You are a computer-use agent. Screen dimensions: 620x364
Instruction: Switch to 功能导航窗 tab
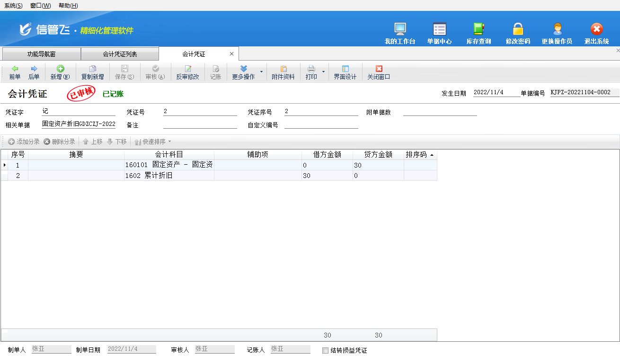click(41, 54)
